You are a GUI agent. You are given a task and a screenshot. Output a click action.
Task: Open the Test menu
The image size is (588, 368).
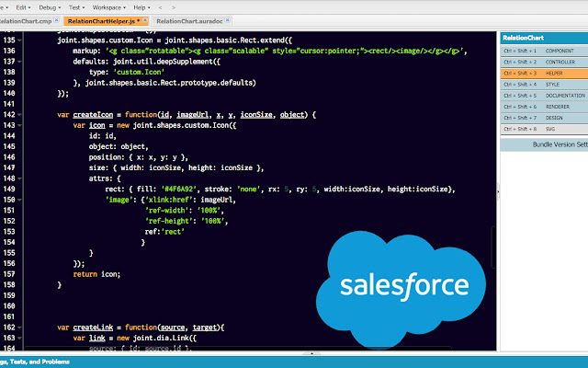[76, 7]
